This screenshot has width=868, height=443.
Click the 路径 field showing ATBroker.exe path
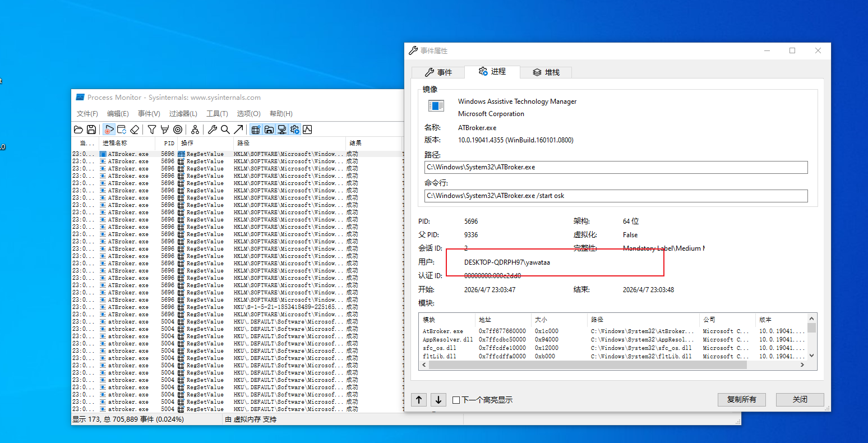616,167
